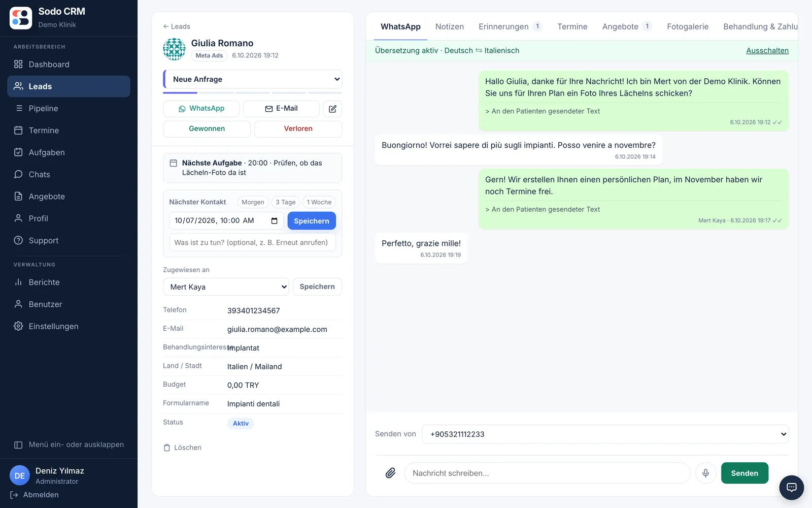Click the E-Mail contact button
This screenshot has height=508, width=812.
click(281, 109)
